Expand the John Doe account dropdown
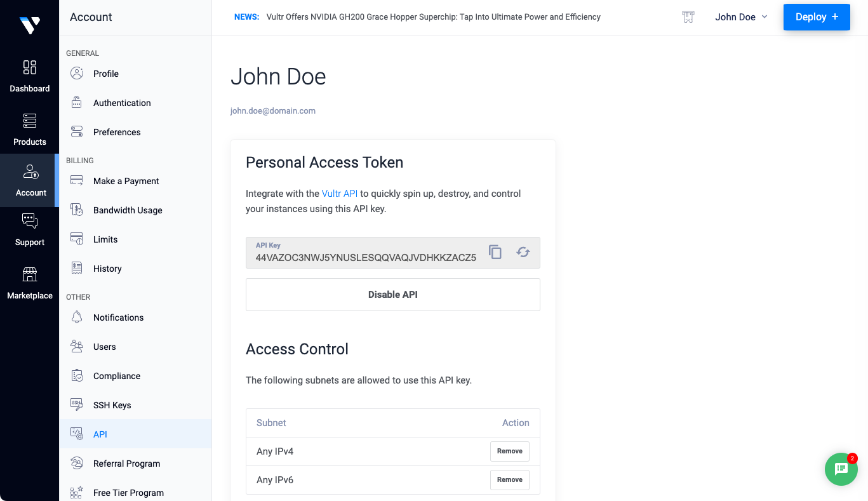This screenshot has height=501, width=868. click(x=741, y=17)
